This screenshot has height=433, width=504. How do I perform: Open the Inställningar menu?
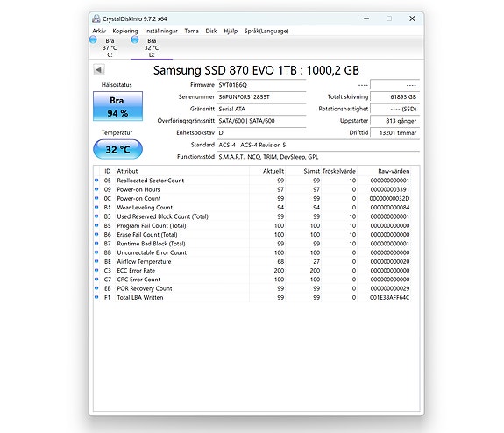pos(161,31)
